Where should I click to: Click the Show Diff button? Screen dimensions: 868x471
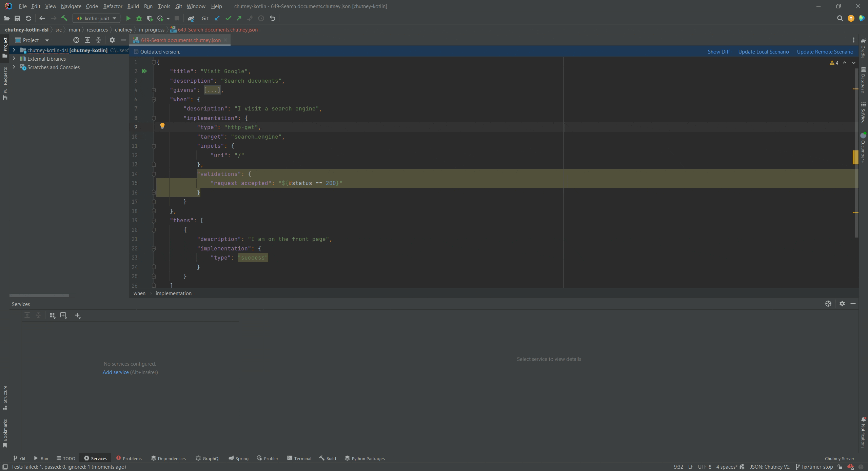(718, 52)
